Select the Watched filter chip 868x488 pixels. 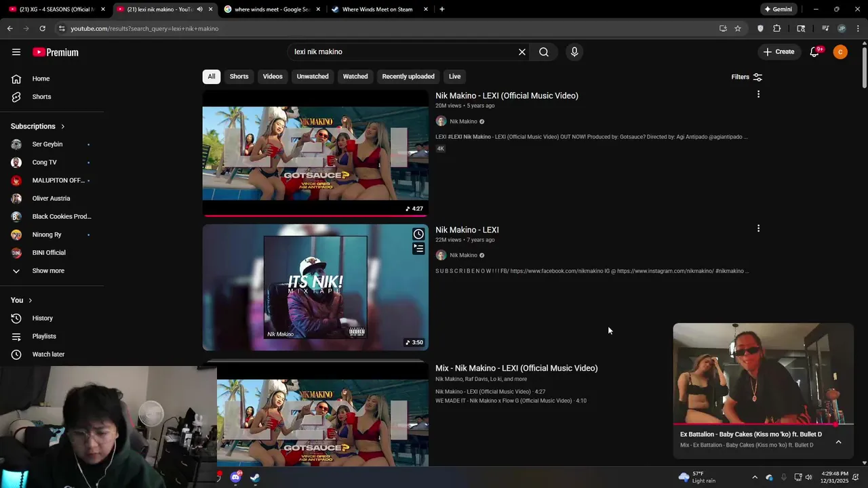[355, 77]
